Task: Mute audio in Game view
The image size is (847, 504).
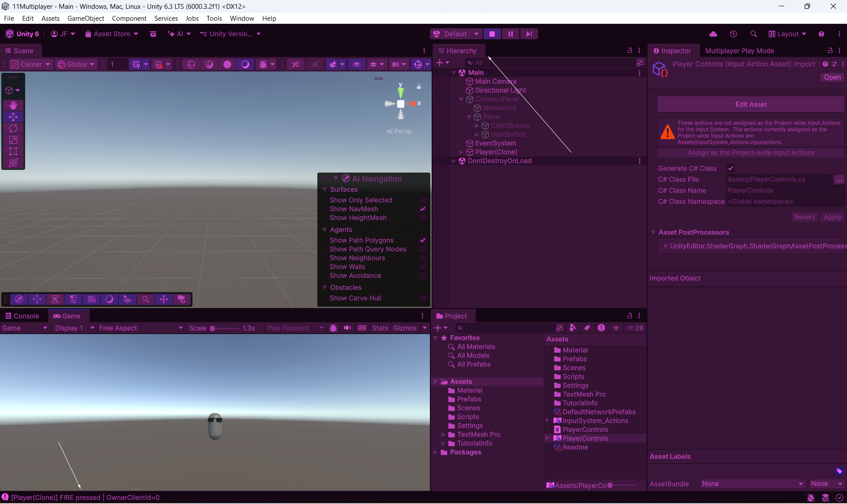Action: click(347, 328)
